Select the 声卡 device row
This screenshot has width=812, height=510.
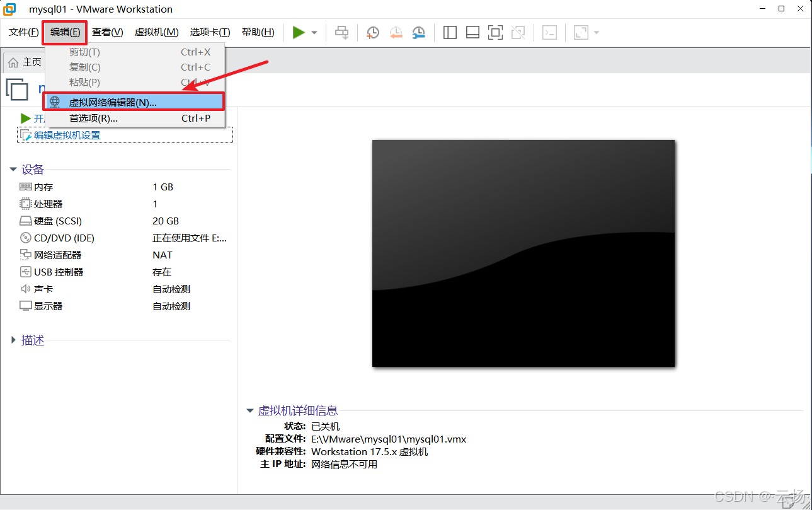(x=125, y=289)
